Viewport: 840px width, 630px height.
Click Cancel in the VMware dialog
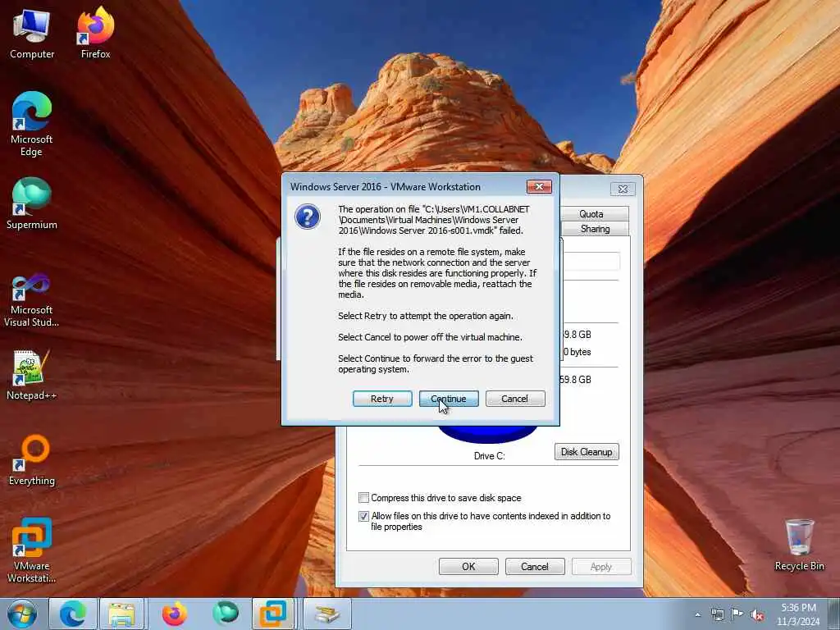515,399
